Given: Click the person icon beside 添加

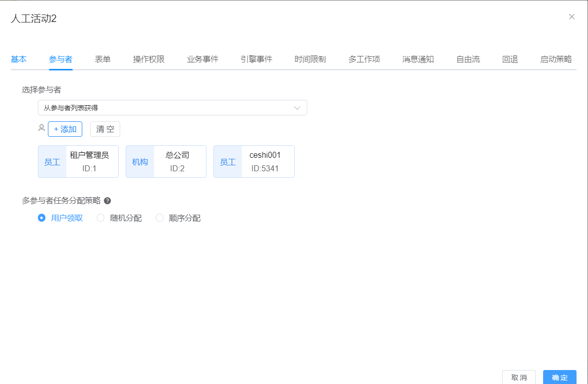Looking at the screenshot, I should pyautogui.click(x=41, y=128).
